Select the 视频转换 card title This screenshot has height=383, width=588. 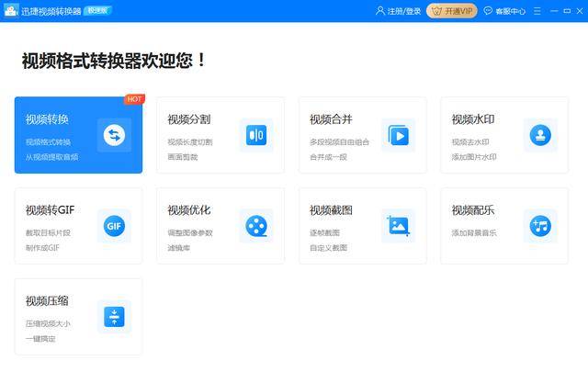pyautogui.click(x=47, y=119)
